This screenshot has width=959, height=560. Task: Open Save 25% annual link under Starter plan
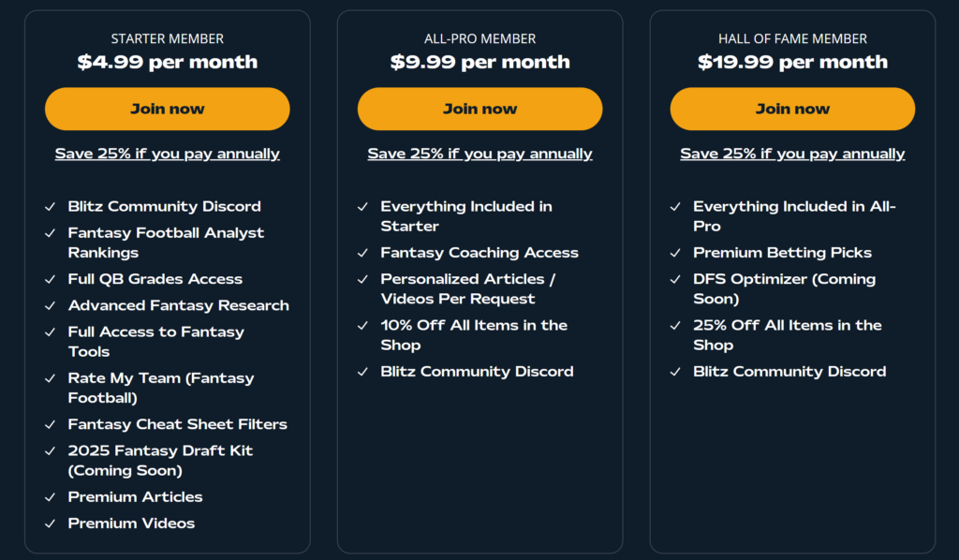[167, 153]
